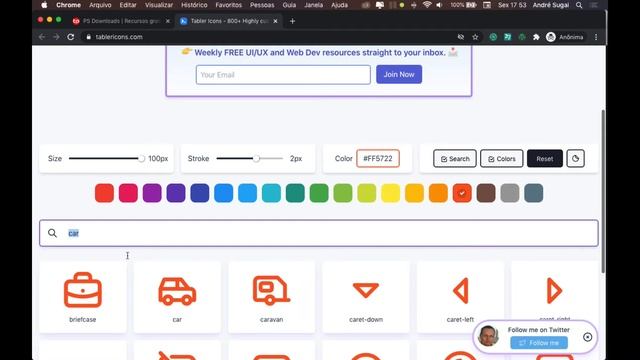Switch to the PS Downloads tab
Image resolution: width=640 pixels, height=360 pixels.
coord(121,21)
